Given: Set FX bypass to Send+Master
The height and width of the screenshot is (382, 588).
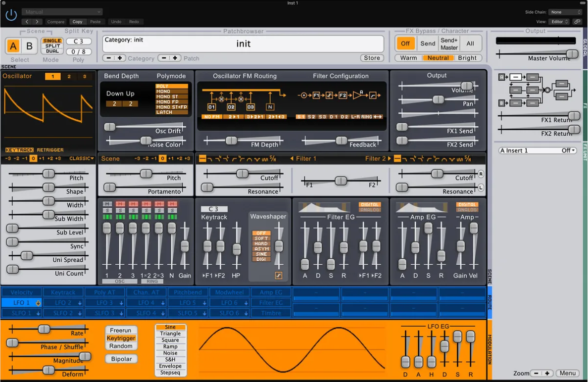Looking at the screenshot, I should [449, 44].
